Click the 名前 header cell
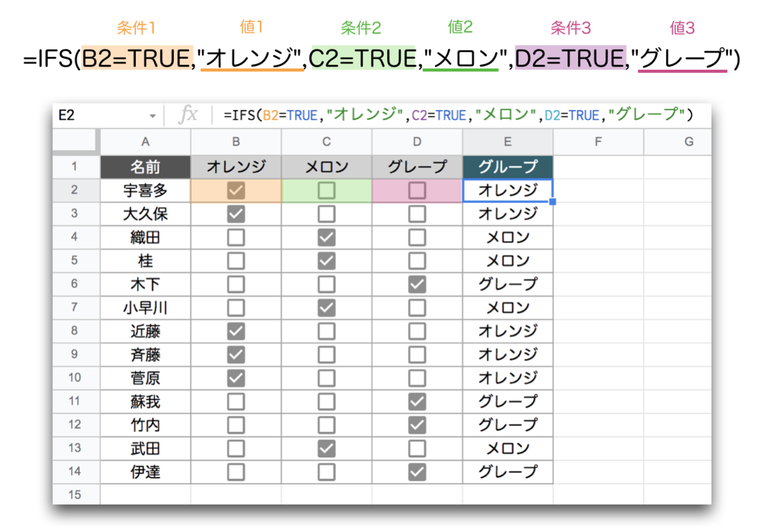The width and height of the screenshot is (761, 532). click(x=145, y=167)
